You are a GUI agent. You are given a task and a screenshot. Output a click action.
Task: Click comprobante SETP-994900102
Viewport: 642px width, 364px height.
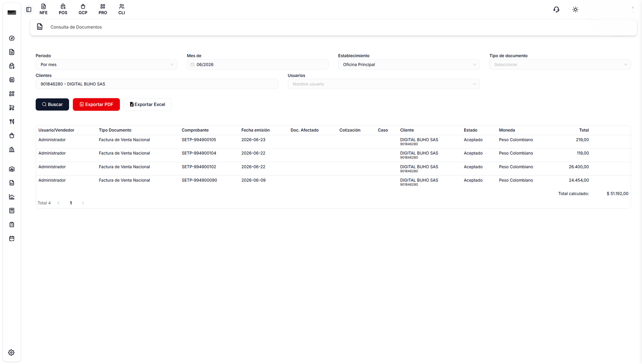pyautogui.click(x=199, y=167)
